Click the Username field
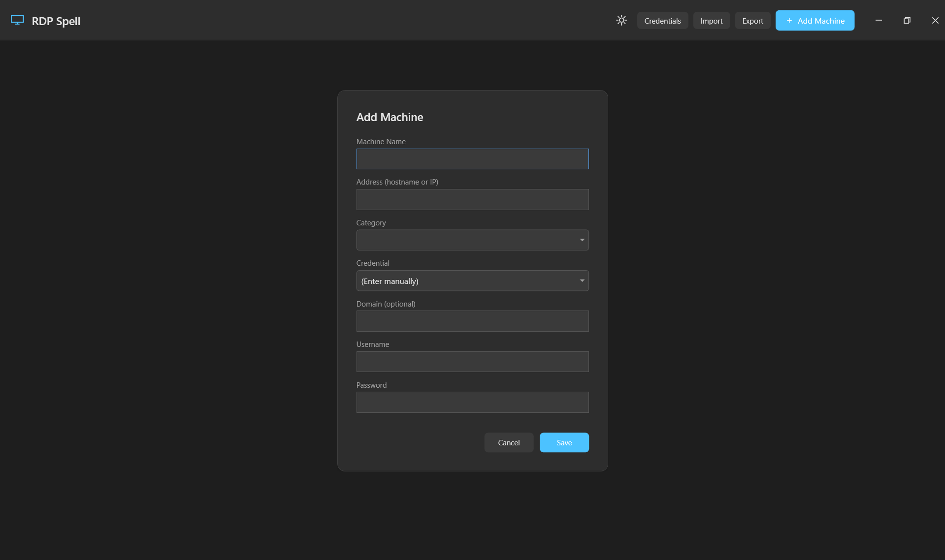 [x=472, y=361]
